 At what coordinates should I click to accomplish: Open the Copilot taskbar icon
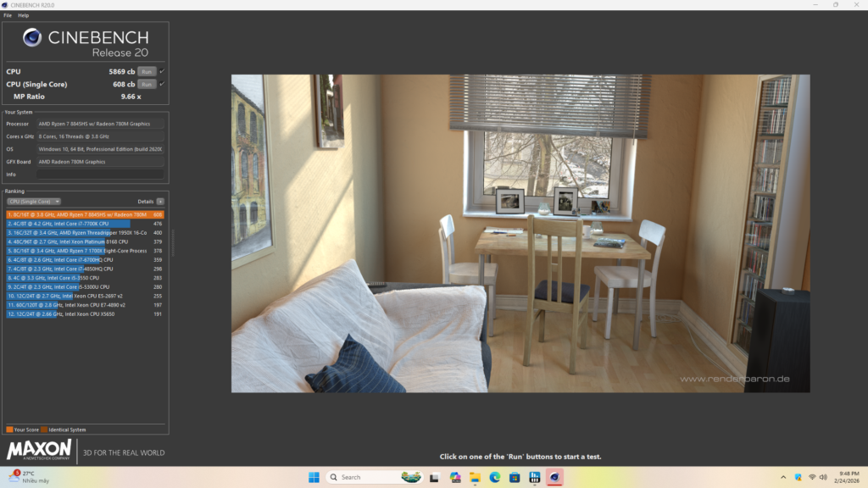(455, 477)
